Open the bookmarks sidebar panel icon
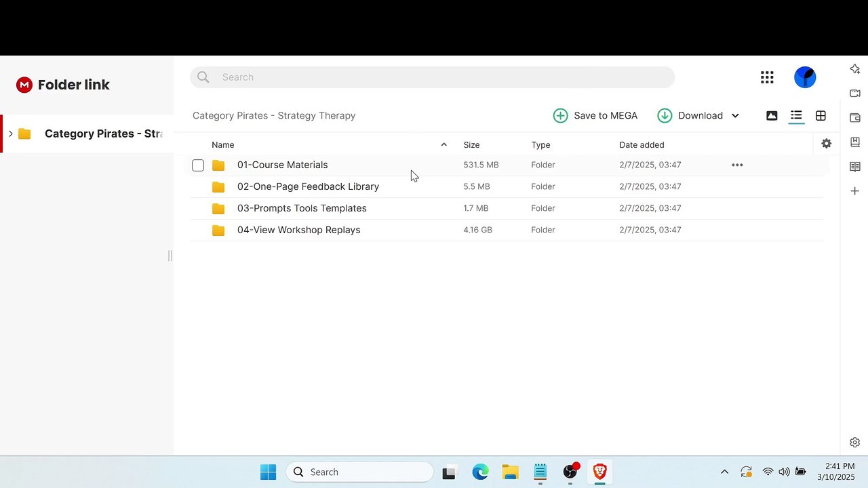868x488 pixels. click(854, 142)
